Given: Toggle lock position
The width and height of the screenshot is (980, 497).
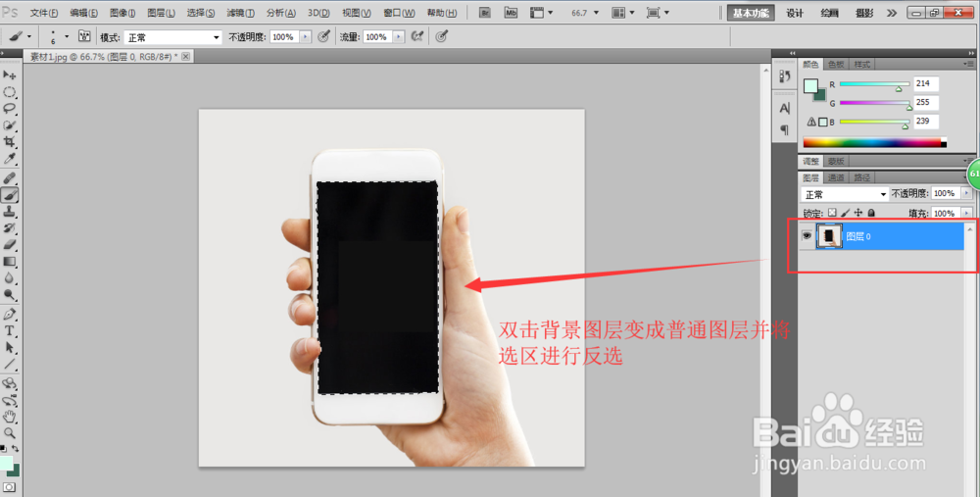Looking at the screenshot, I should pyautogui.click(x=858, y=213).
